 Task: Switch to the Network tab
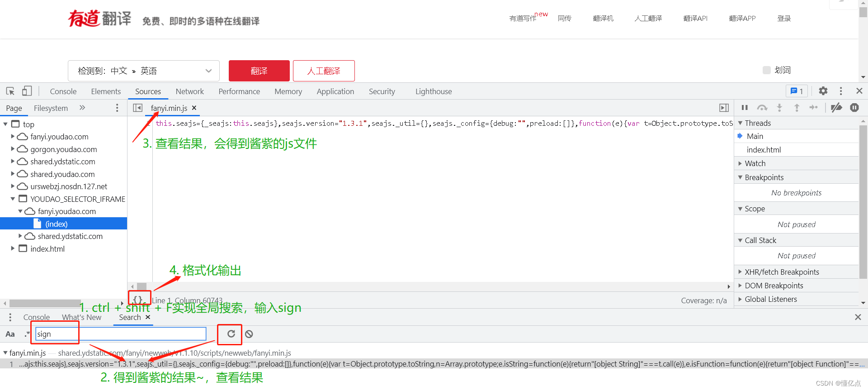tap(190, 91)
